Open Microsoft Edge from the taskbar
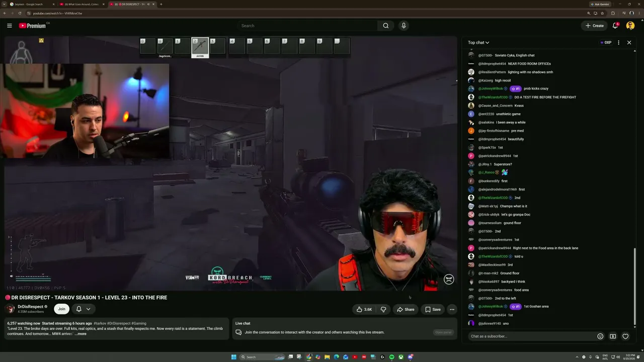The width and height of the screenshot is (644, 362). pyautogui.click(x=336, y=357)
